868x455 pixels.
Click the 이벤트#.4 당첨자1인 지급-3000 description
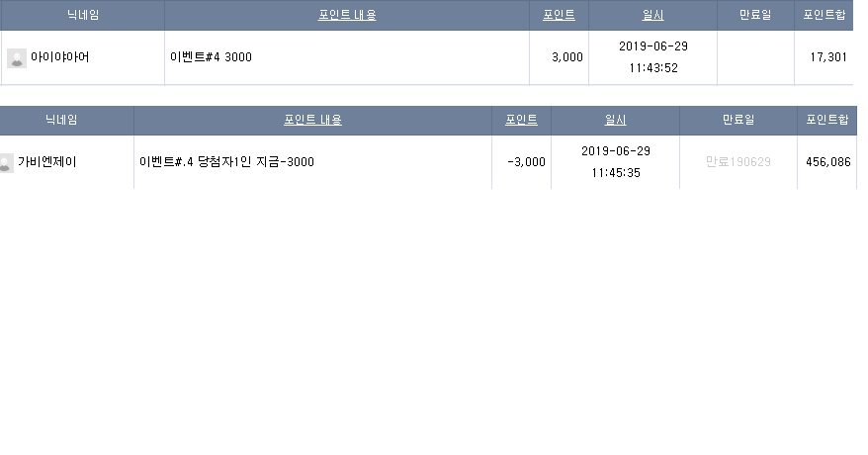[x=226, y=161]
